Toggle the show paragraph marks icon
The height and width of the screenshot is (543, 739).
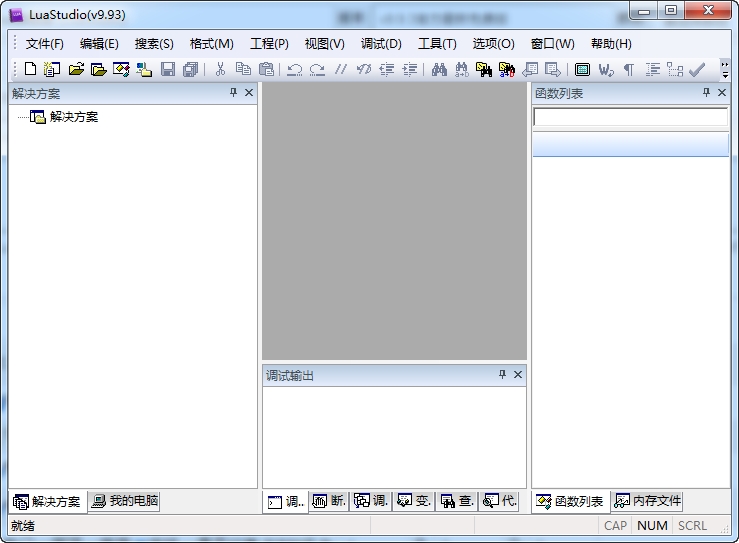[x=629, y=69]
